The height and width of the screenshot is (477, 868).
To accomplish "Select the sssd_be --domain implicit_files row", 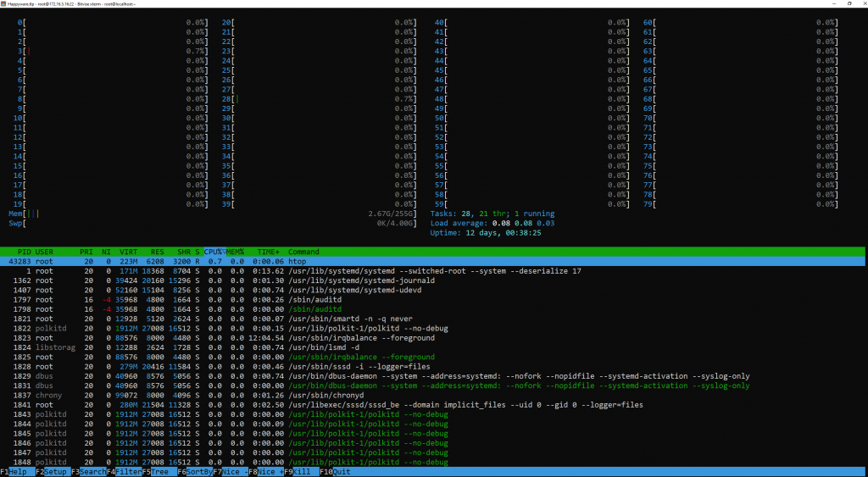I will (434, 405).
